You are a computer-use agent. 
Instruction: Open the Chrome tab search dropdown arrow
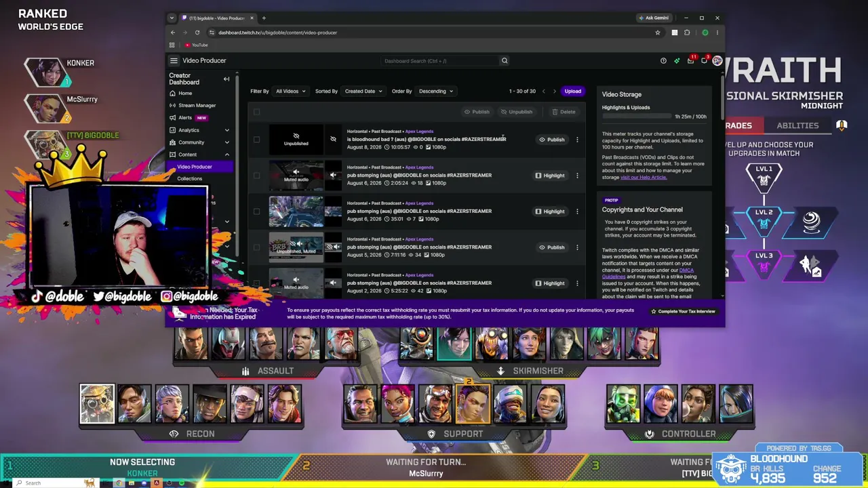[172, 18]
